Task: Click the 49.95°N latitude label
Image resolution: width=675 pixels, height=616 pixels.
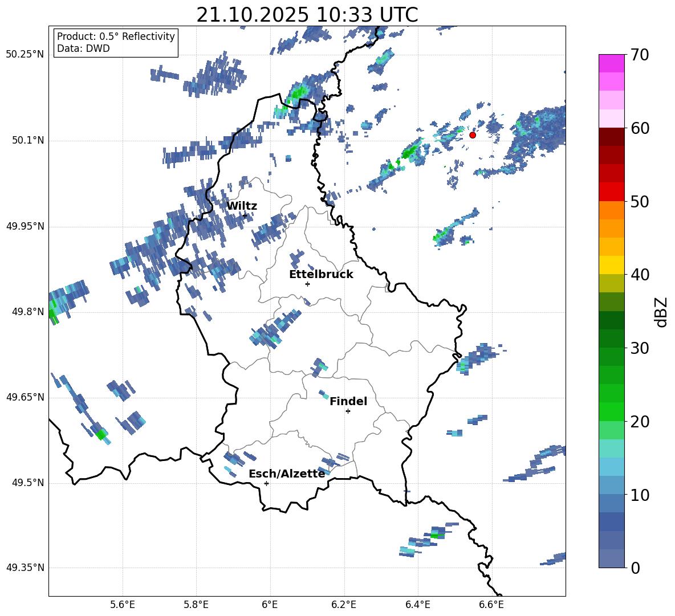Action: click(x=25, y=226)
